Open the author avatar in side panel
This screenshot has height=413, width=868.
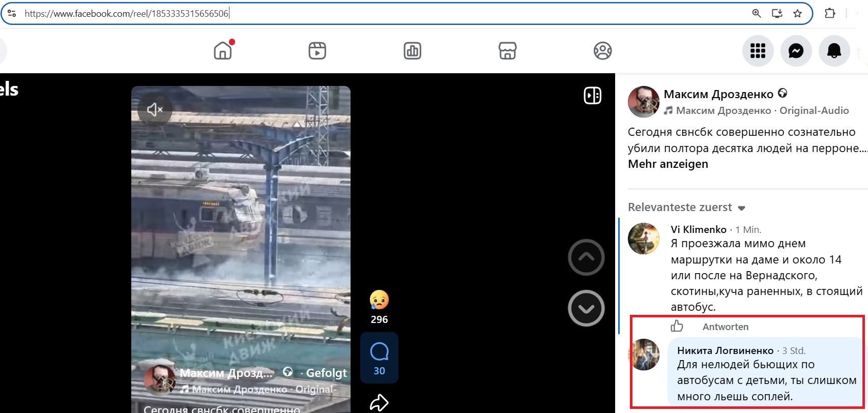point(644,102)
